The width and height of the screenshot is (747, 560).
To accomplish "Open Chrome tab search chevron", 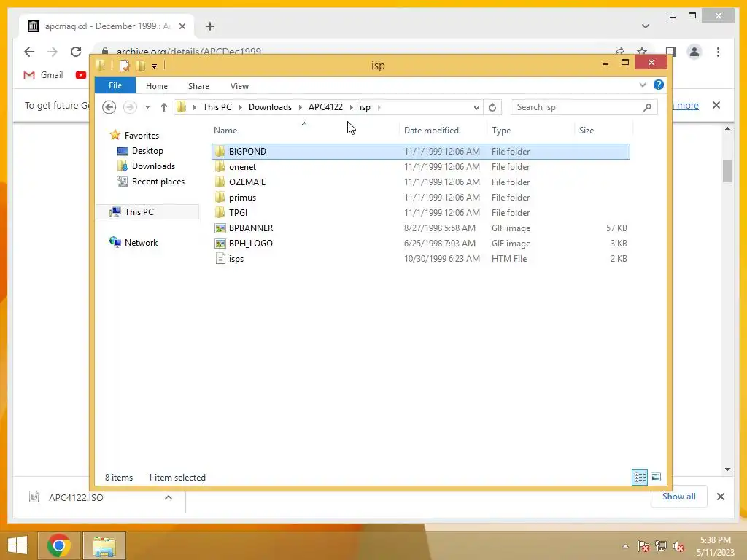I will tap(646, 26).
